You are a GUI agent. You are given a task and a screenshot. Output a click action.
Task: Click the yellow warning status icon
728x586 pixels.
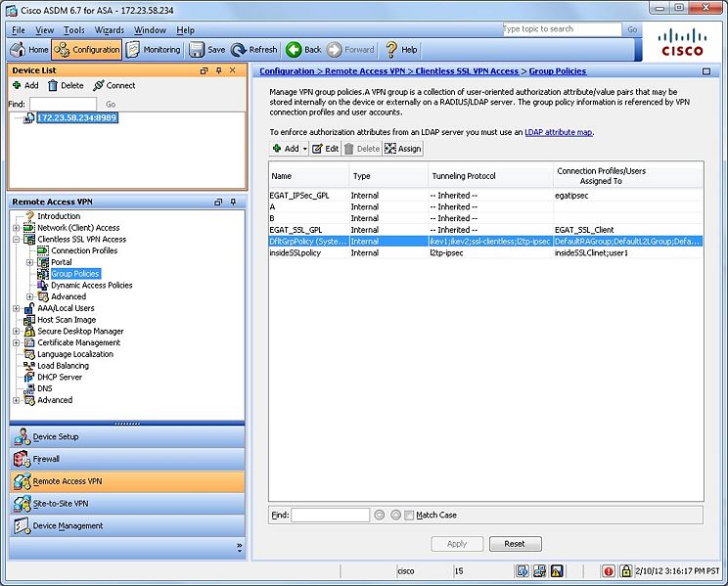pos(557,571)
